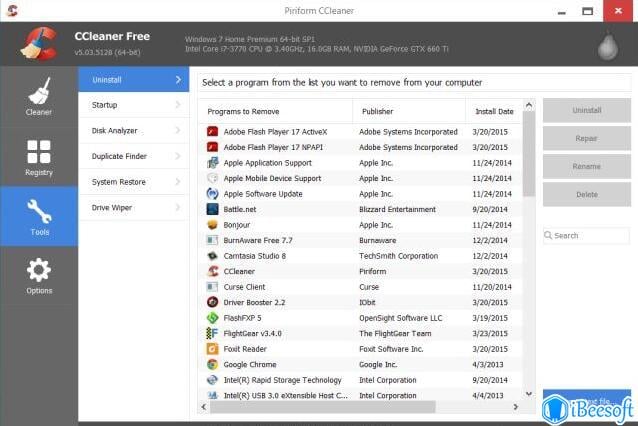The height and width of the screenshot is (426, 638).
Task: Click the pear icon in header
Action: (608, 45)
